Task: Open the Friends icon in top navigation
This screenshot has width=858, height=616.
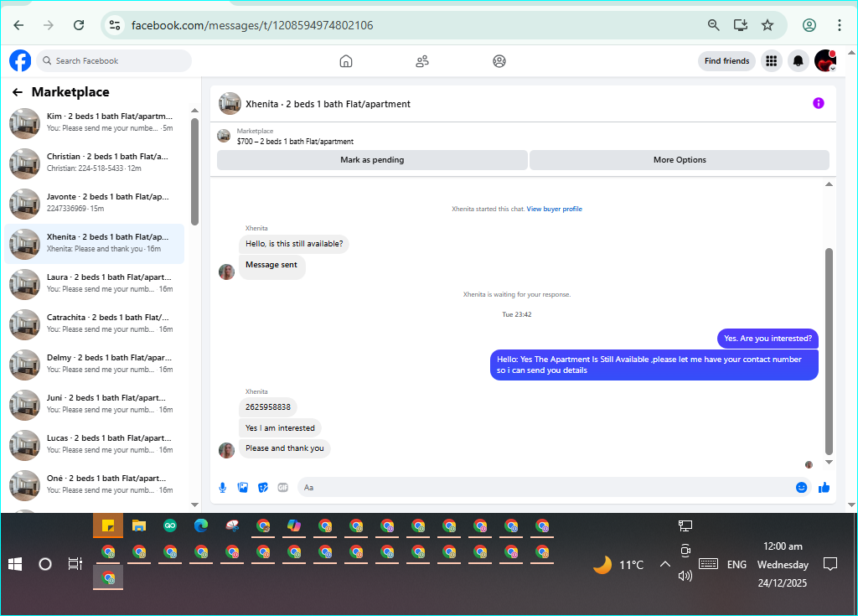Action: pos(422,61)
